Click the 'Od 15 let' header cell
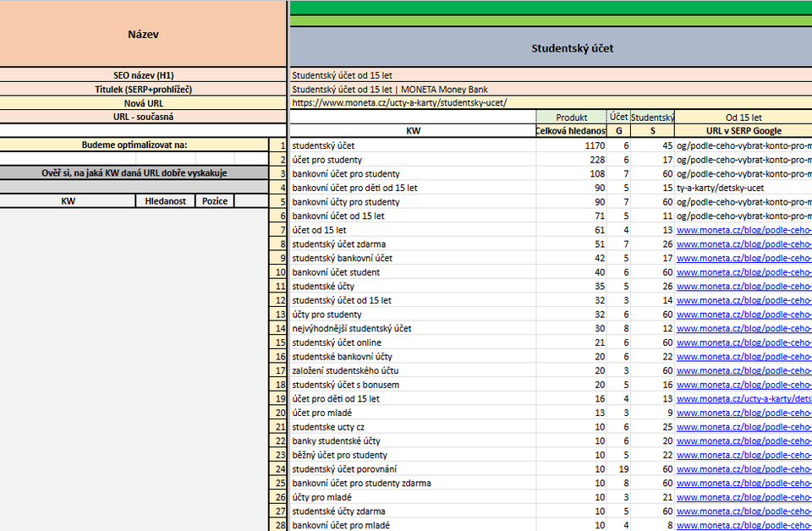Image resolution: width=812 pixels, height=531 pixels. (x=743, y=118)
